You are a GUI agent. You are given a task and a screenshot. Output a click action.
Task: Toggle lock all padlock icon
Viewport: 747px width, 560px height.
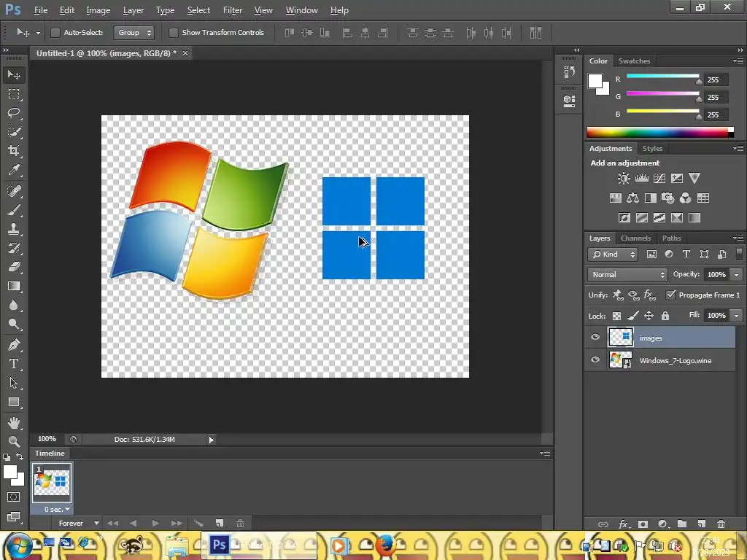point(665,316)
